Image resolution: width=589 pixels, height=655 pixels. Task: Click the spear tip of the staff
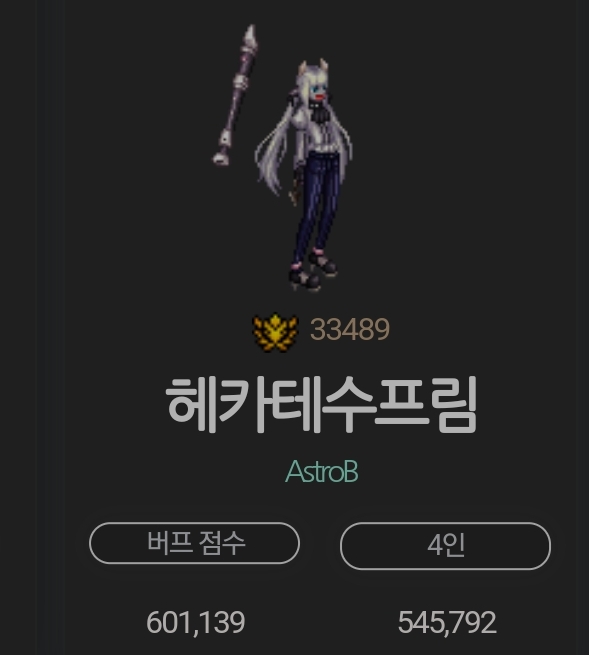pyautogui.click(x=250, y=38)
